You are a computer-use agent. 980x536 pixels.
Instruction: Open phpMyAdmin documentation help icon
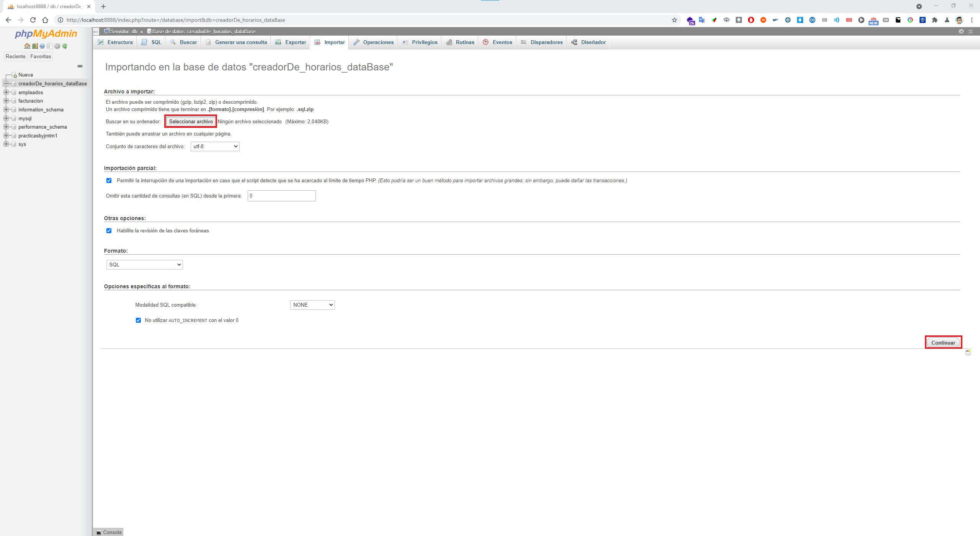click(x=42, y=46)
